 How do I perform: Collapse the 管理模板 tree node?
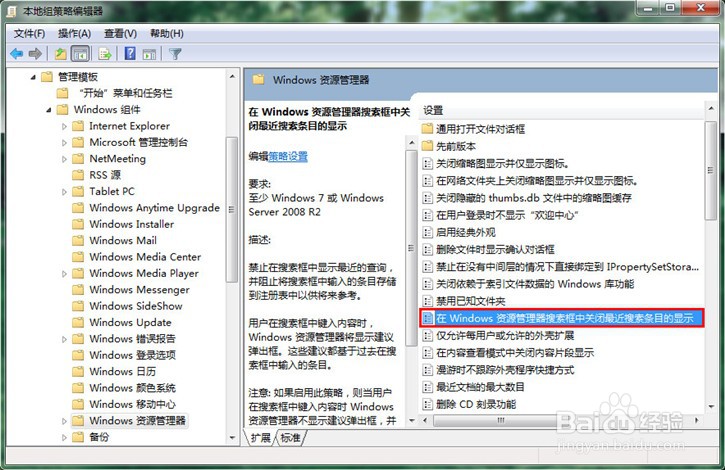pos(33,77)
